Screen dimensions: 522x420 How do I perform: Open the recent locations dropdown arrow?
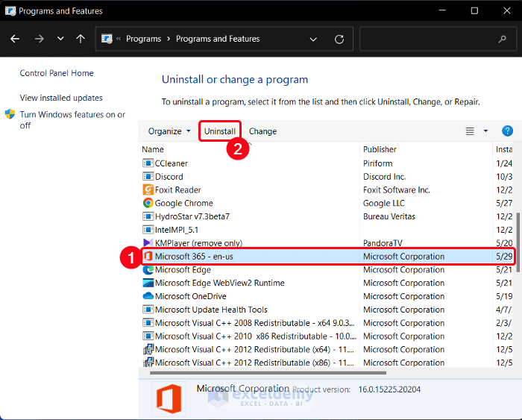point(60,39)
